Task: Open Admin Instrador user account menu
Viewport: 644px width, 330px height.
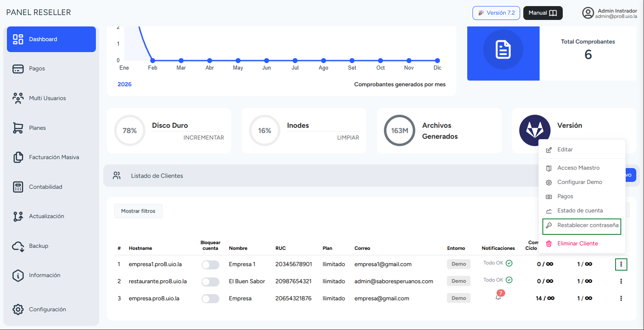Action: pyautogui.click(x=609, y=13)
